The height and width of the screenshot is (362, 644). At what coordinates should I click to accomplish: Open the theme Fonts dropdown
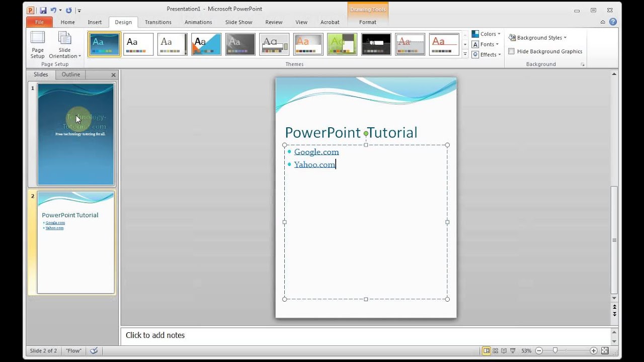[485, 44]
